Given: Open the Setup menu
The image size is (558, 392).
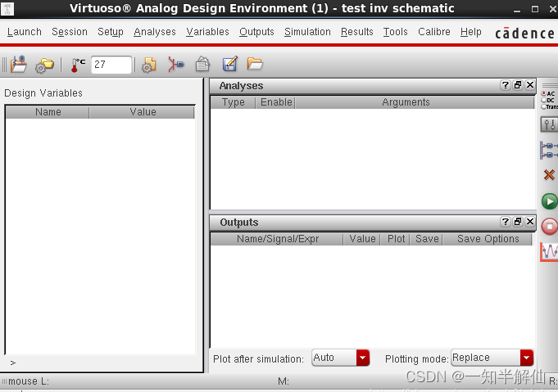Looking at the screenshot, I should pos(111,32).
